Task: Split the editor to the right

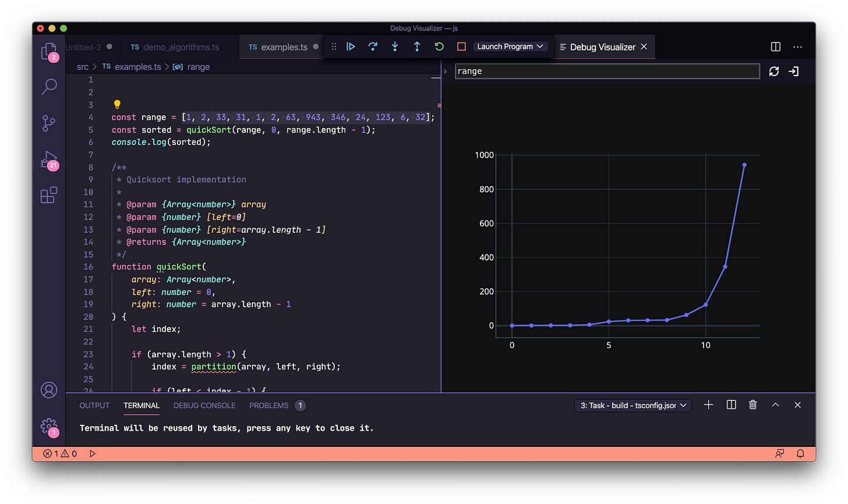Action: point(776,47)
